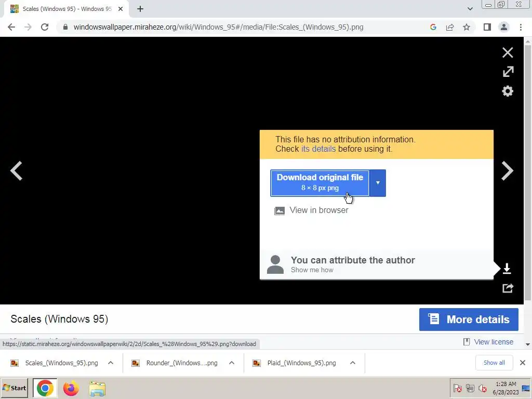Select the Scales (Windows 95) browser tab
The width and height of the screenshot is (532, 399).
pyautogui.click(x=66, y=9)
